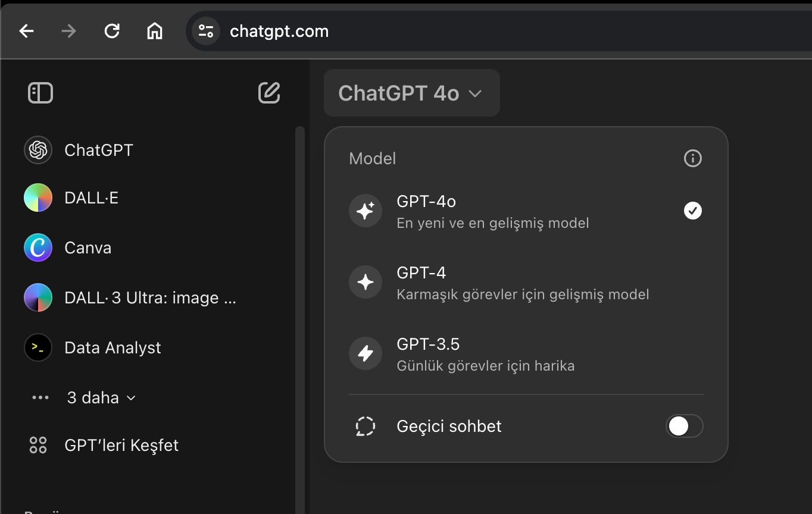Open the Data Analyst GPT
Image resolution: width=812 pixels, height=514 pixels.
(x=113, y=347)
